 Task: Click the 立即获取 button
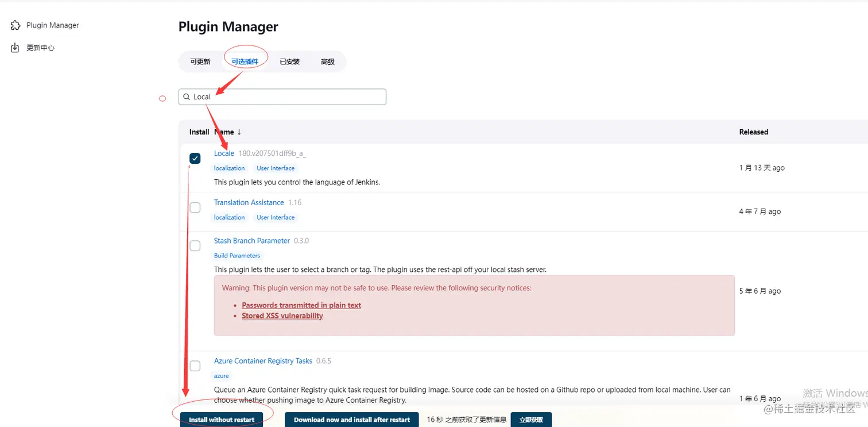tap(531, 420)
